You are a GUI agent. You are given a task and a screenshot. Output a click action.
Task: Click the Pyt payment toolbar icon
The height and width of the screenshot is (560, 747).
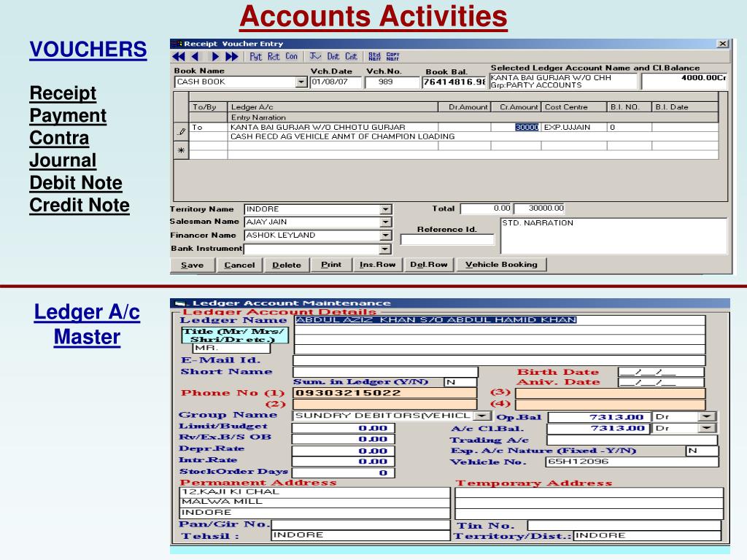coord(256,57)
